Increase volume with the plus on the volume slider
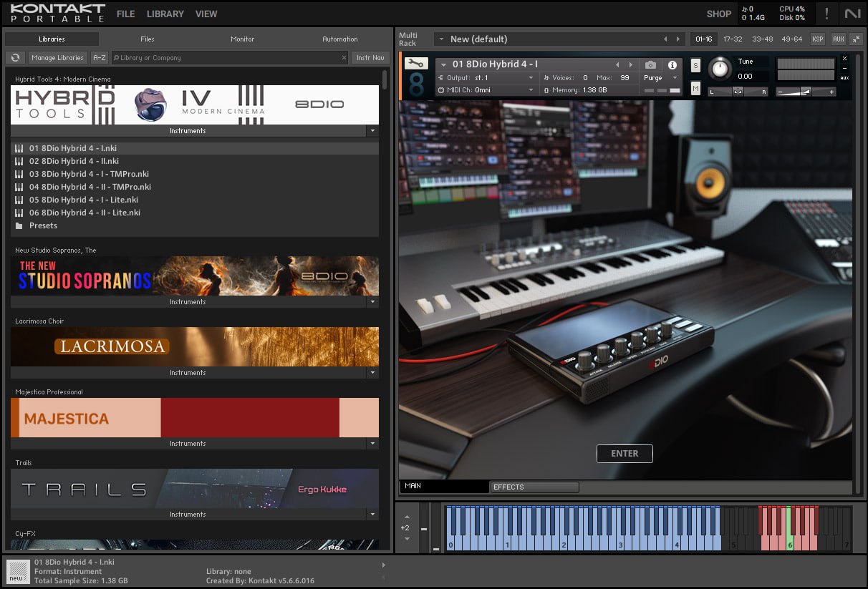This screenshot has height=589, width=868. point(831,92)
